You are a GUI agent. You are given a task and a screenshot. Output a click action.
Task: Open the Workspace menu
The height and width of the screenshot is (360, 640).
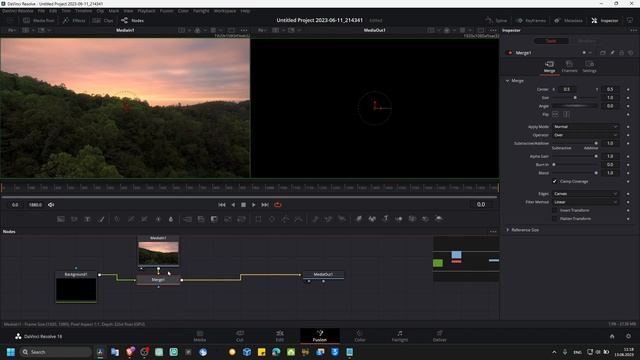(225, 11)
